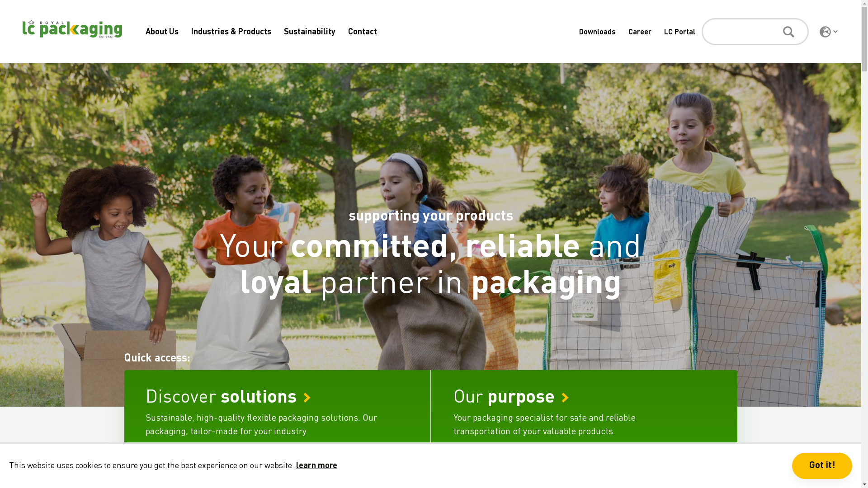
Task: Open the Sustainability menu
Action: point(310,32)
